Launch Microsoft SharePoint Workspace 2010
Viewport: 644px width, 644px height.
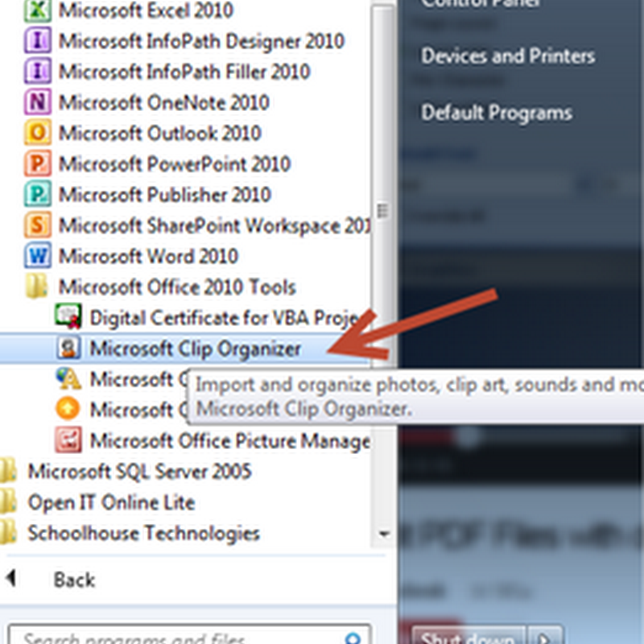(x=215, y=225)
